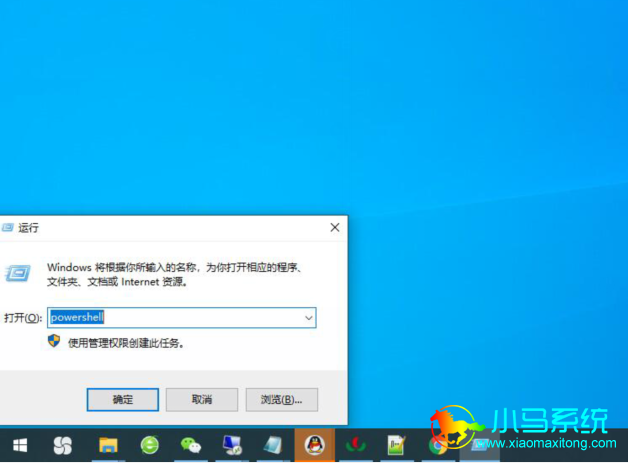
Task: Switch to the QQ penguin app
Action: (x=315, y=445)
